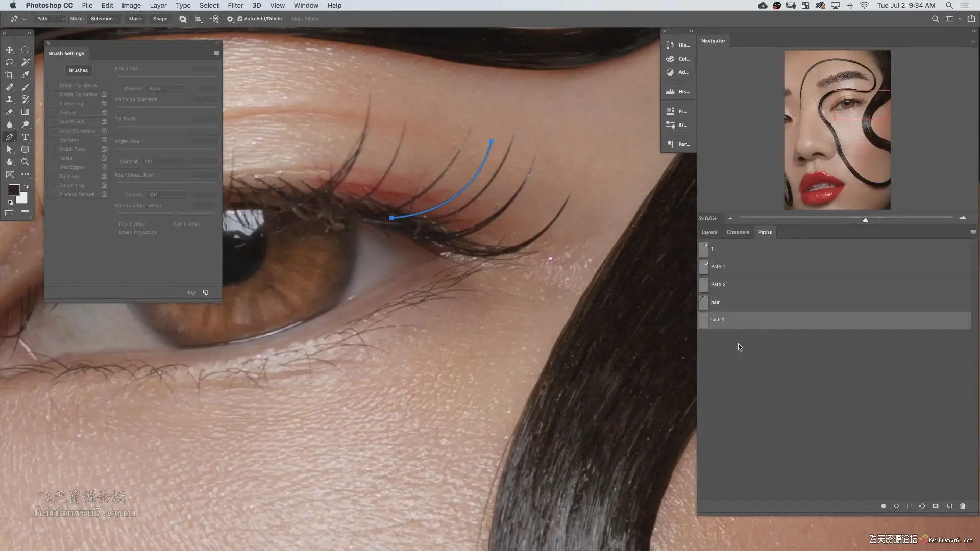Switch to the Layers tab

click(x=709, y=232)
